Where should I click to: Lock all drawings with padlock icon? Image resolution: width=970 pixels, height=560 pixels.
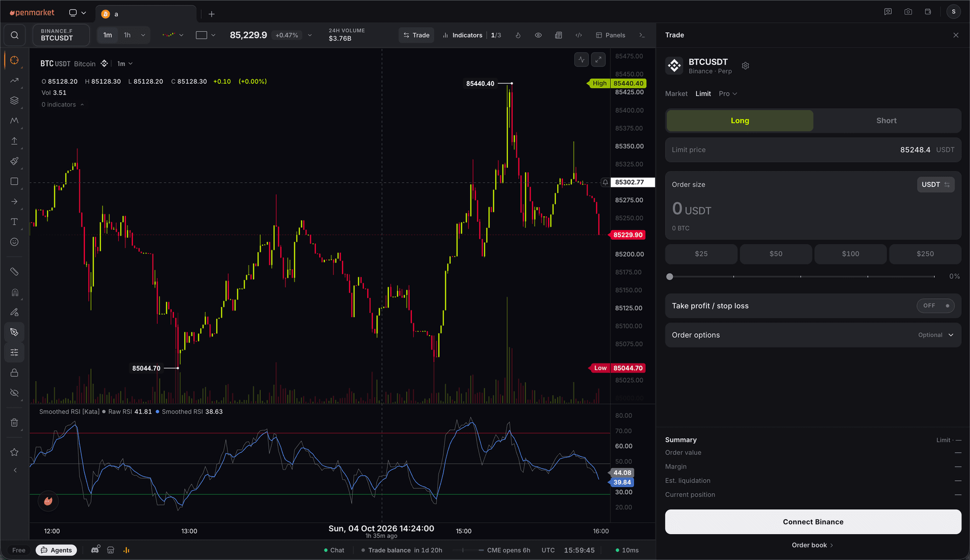pos(14,373)
